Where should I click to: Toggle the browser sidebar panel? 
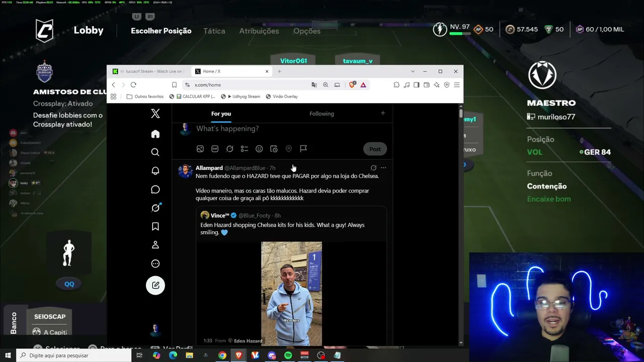click(417, 85)
